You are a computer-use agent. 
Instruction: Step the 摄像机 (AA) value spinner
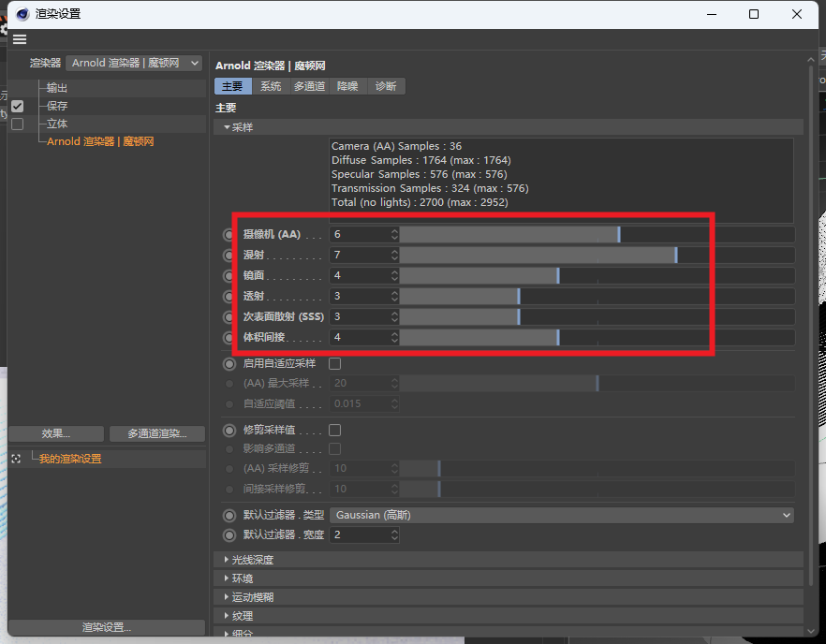tap(394, 235)
